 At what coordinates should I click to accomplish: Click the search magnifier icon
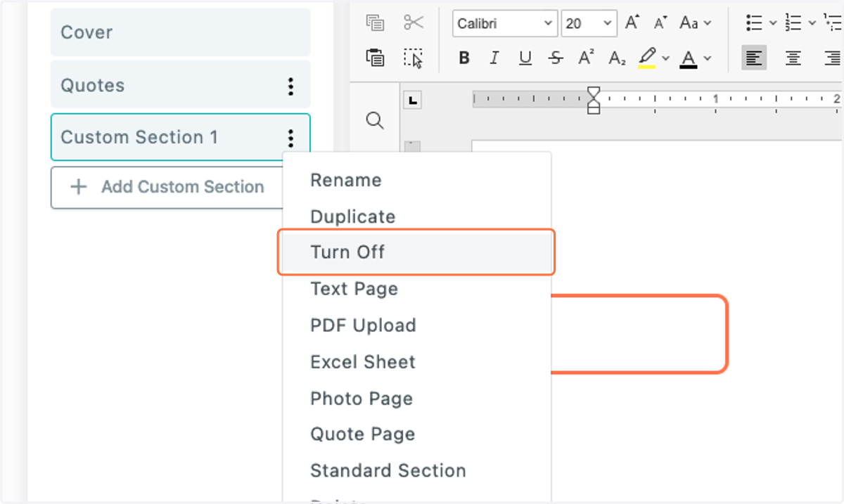point(376,121)
